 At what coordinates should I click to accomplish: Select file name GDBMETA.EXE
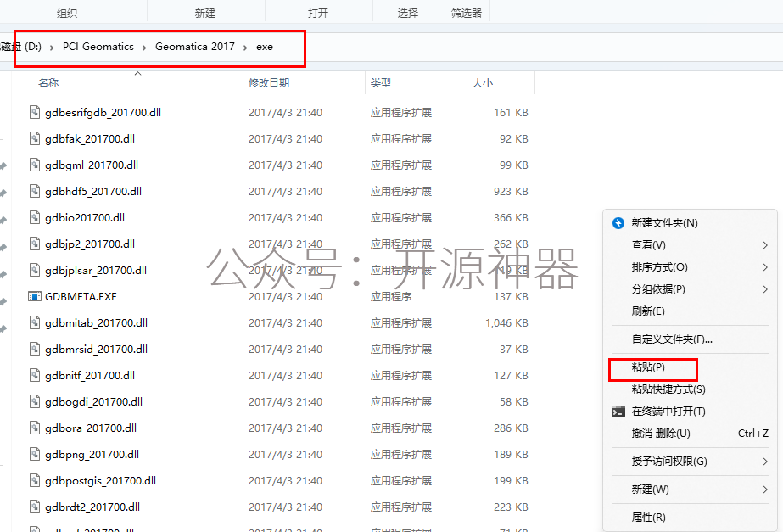pos(81,297)
